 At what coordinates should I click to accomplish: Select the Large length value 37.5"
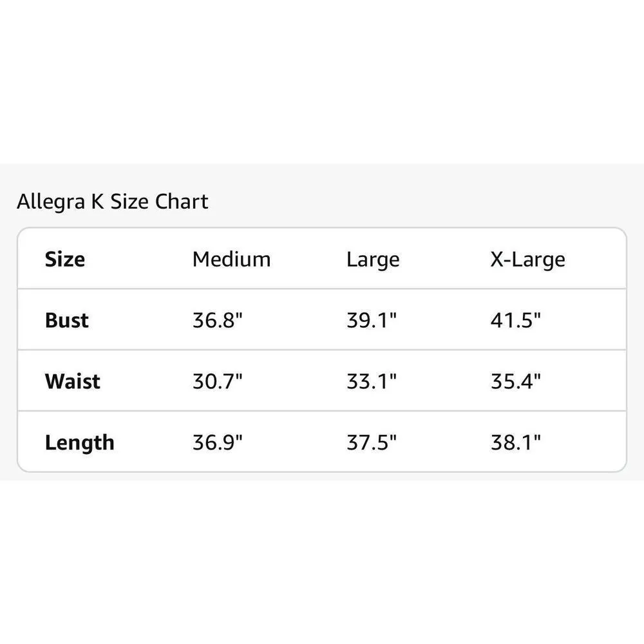click(x=372, y=442)
